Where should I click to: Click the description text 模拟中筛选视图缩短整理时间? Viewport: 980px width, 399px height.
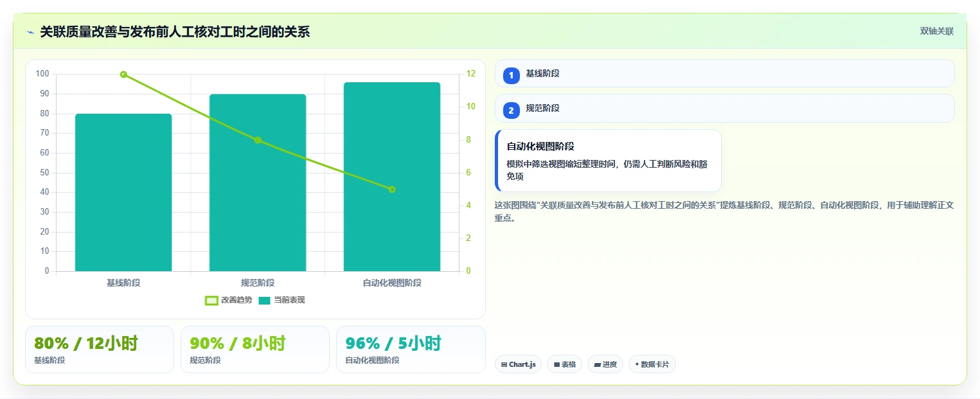pyautogui.click(x=607, y=170)
